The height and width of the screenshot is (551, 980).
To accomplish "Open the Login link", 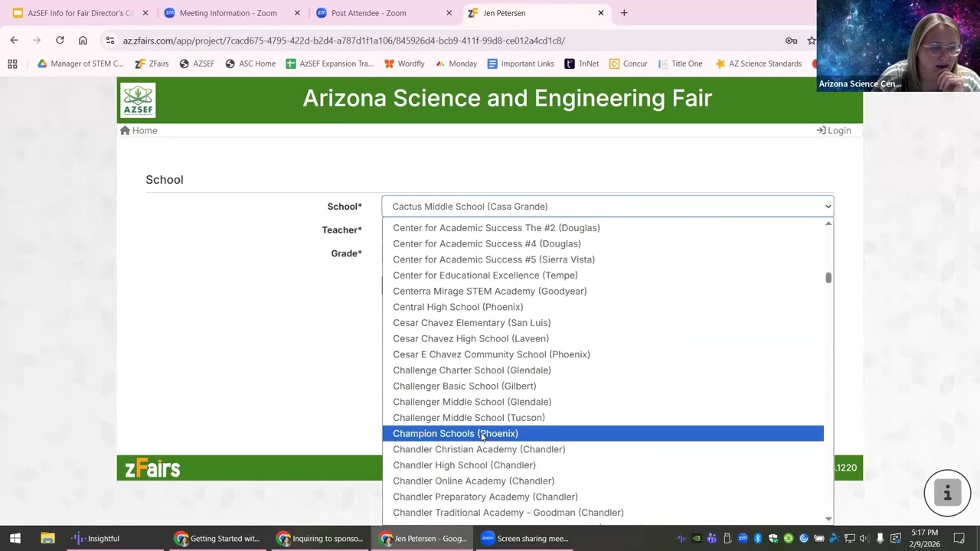I will pyautogui.click(x=834, y=131).
